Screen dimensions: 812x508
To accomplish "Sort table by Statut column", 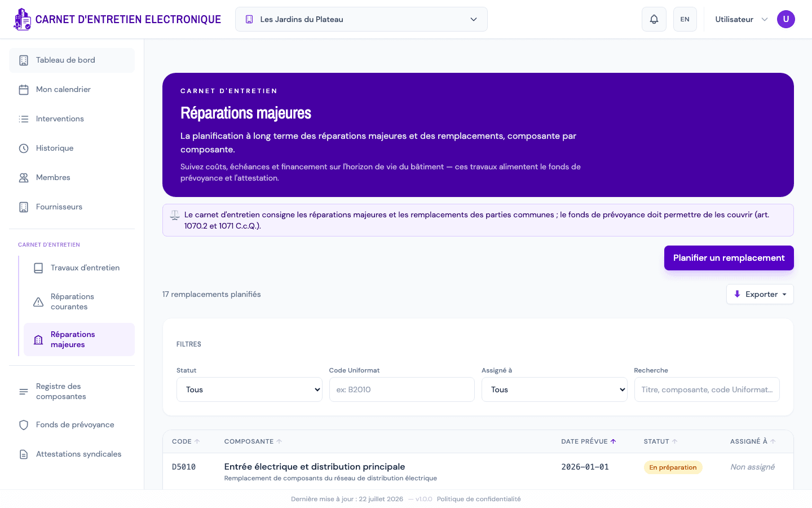I will coord(661,441).
